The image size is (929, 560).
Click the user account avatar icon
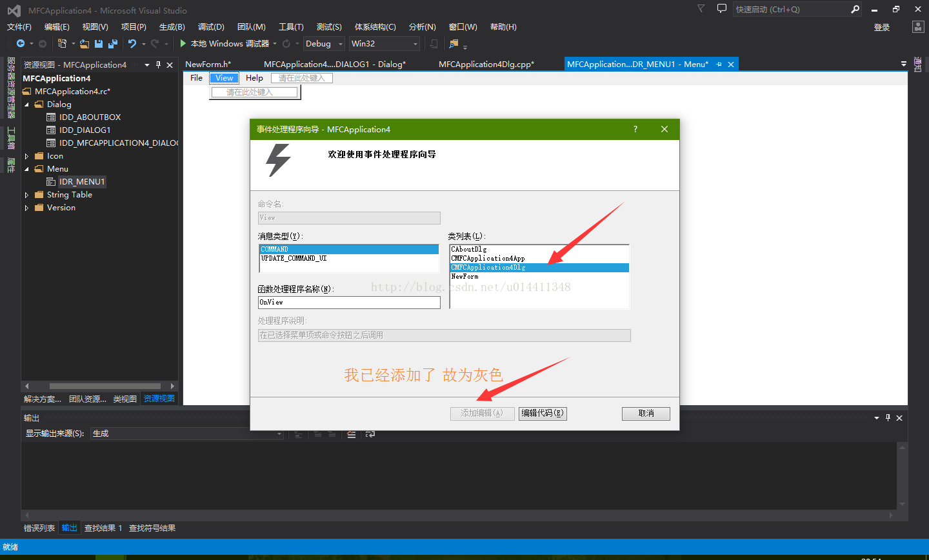coord(918,26)
